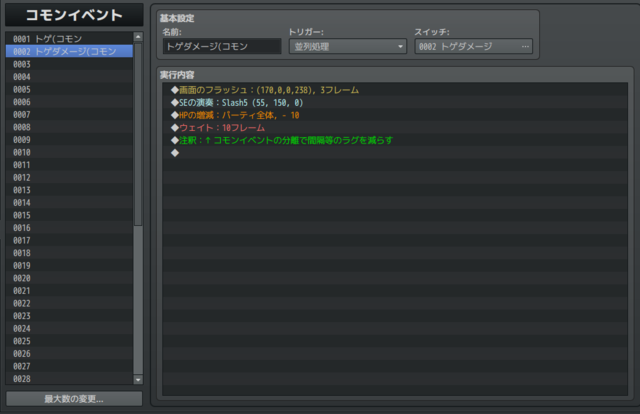Select empty common event 0013
Viewport: 640px width, 414px height.
69,190
